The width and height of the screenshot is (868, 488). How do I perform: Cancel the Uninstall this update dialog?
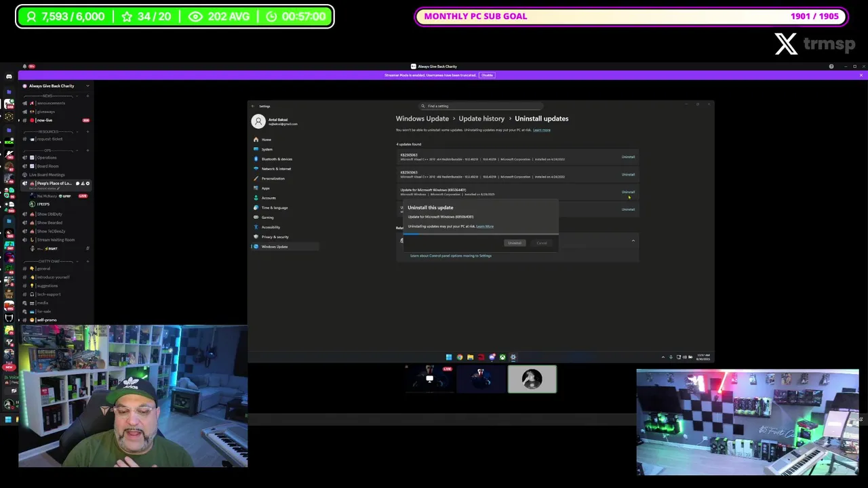[542, 243]
